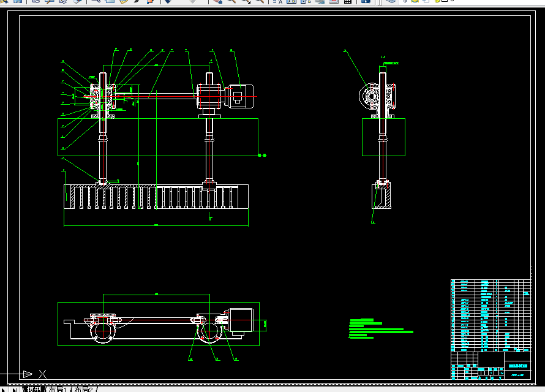Click the Zoom Previous magnifier icon
This screenshot has width=545, height=392.
260,1
